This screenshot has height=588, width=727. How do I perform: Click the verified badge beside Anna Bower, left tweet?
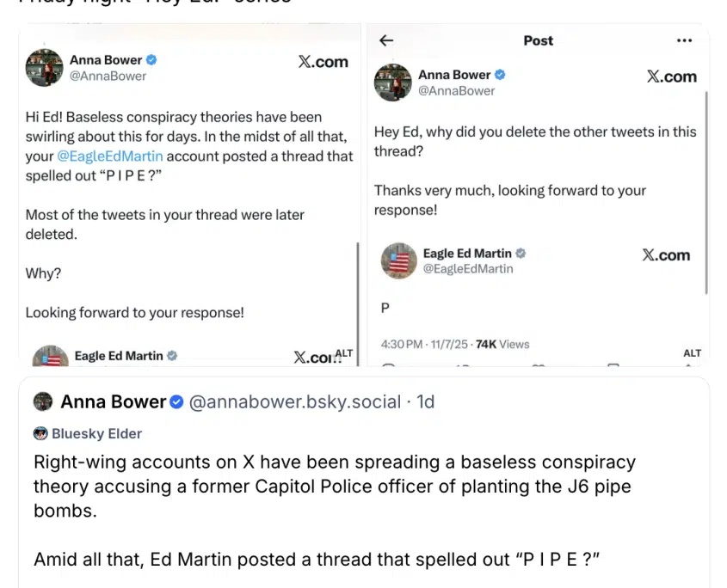tap(151, 60)
